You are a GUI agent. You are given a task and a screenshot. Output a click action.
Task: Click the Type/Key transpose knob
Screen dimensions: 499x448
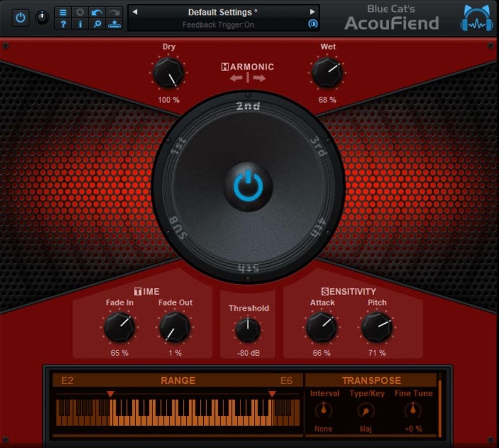point(366,411)
